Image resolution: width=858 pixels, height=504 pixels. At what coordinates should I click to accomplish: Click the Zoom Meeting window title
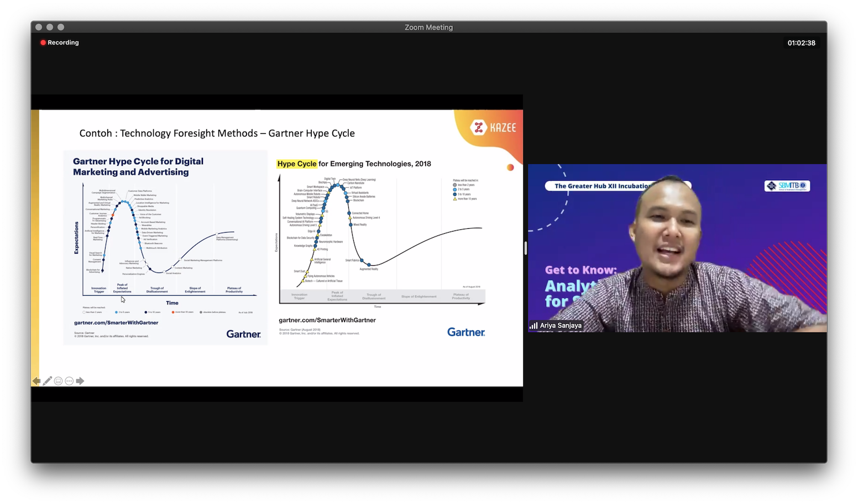coord(428,27)
